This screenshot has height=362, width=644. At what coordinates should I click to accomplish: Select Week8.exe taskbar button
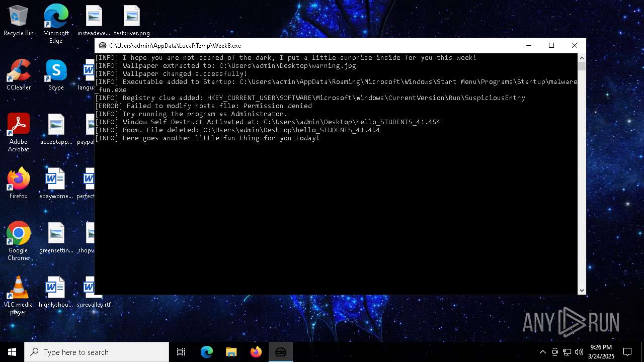[281, 352]
